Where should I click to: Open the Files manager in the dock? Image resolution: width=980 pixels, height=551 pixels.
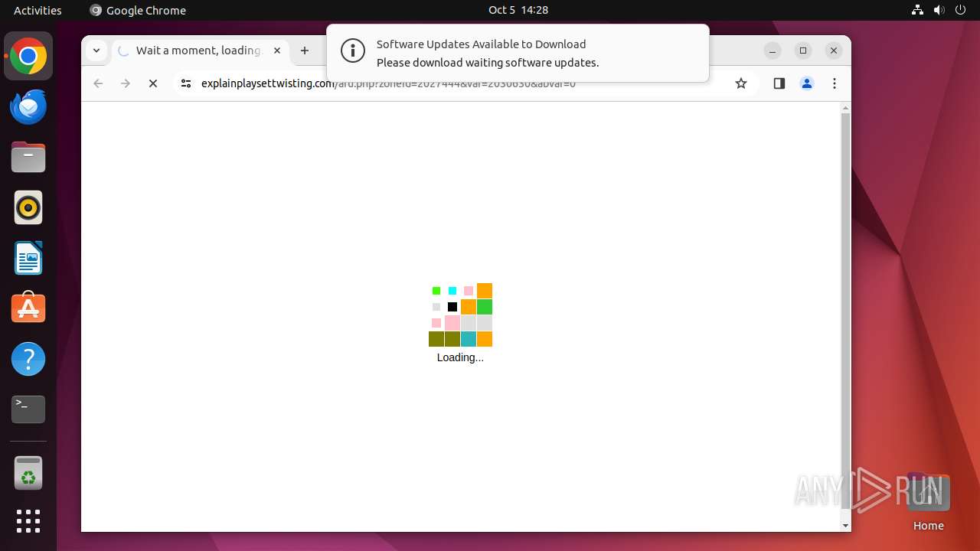click(x=28, y=157)
